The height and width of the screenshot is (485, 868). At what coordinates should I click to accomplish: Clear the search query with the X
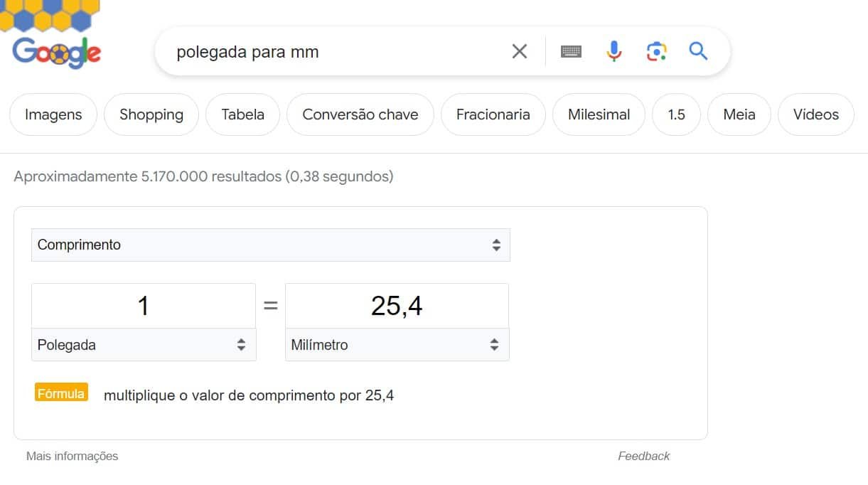519,50
